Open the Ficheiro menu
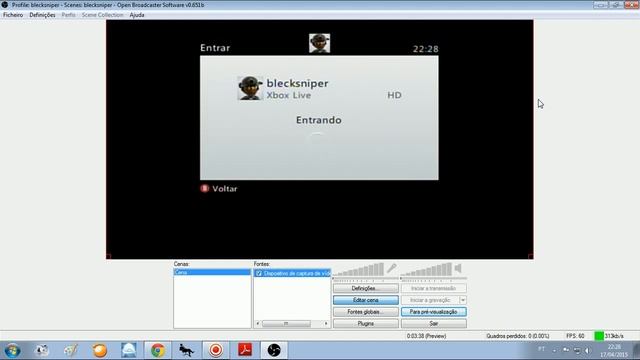 (x=13, y=15)
